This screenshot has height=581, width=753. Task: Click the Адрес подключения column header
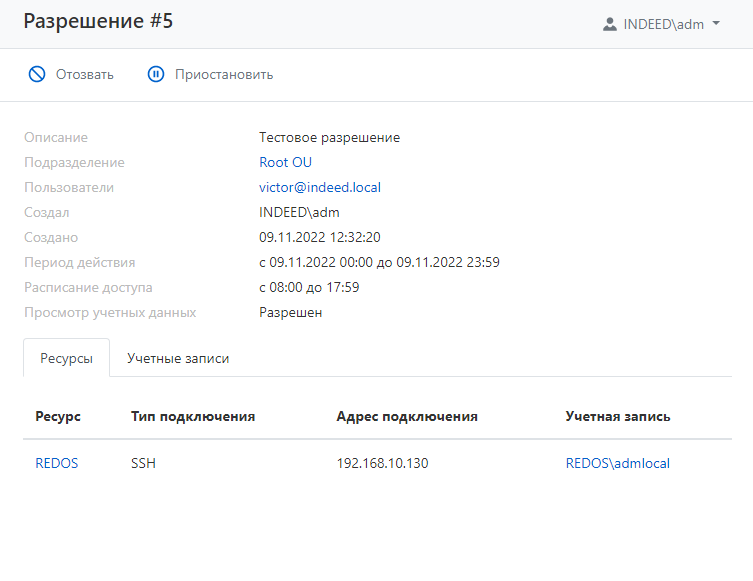(406, 416)
